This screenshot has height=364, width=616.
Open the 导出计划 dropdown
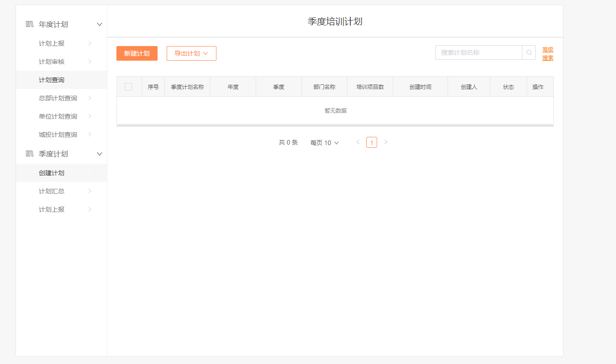click(191, 53)
